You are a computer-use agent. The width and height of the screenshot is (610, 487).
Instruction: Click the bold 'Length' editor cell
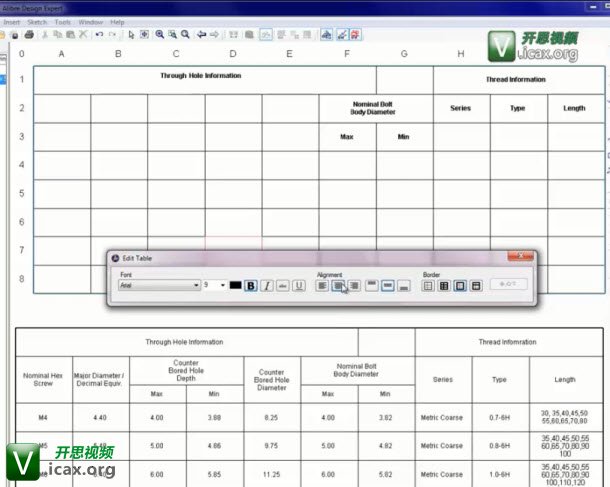click(x=574, y=108)
